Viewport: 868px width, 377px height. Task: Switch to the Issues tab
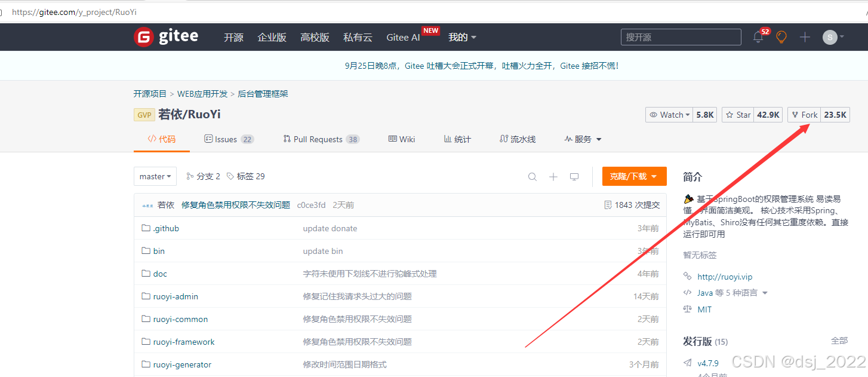pyautogui.click(x=229, y=139)
